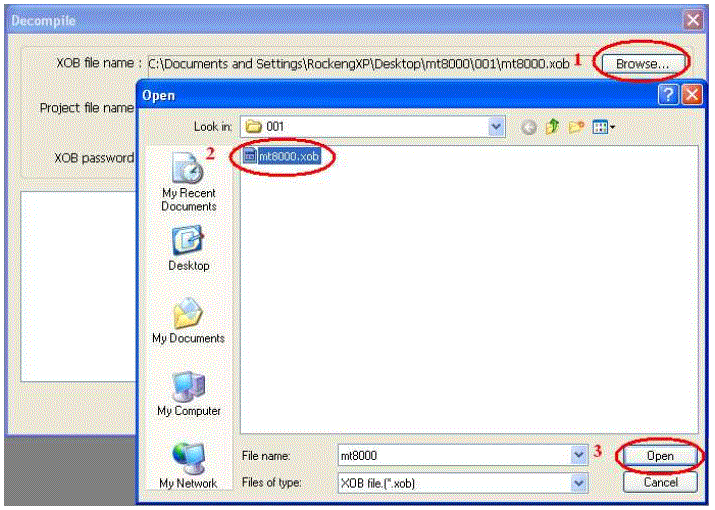715x510 pixels.
Task: Go up one folder level
Action: (551, 127)
